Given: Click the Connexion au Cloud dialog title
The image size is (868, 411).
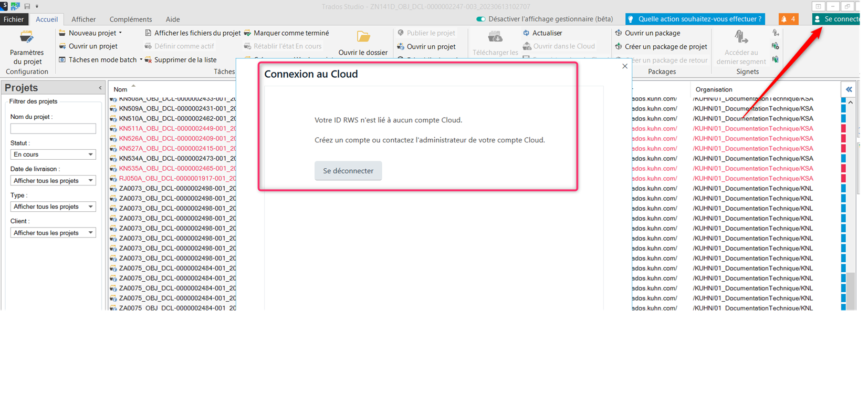Looking at the screenshot, I should pyautogui.click(x=311, y=74).
